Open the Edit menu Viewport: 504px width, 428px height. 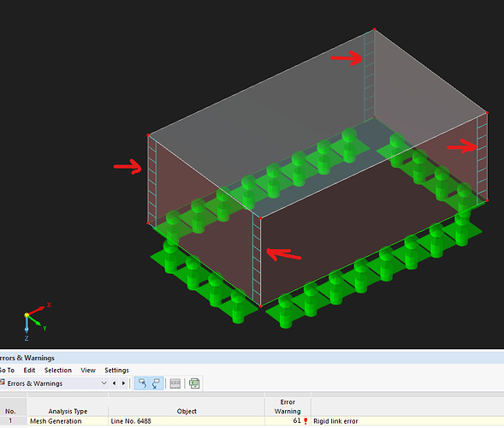[x=29, y=370]
